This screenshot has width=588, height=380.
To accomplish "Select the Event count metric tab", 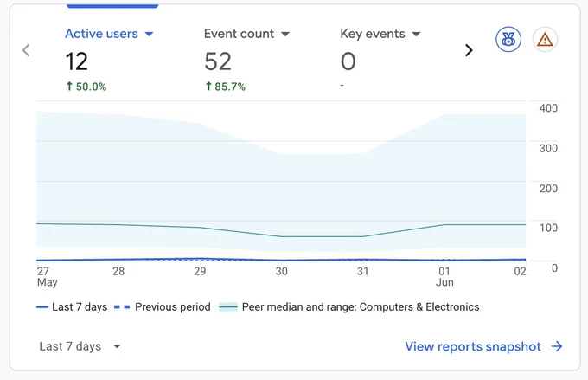I will (x=246, y=60).
